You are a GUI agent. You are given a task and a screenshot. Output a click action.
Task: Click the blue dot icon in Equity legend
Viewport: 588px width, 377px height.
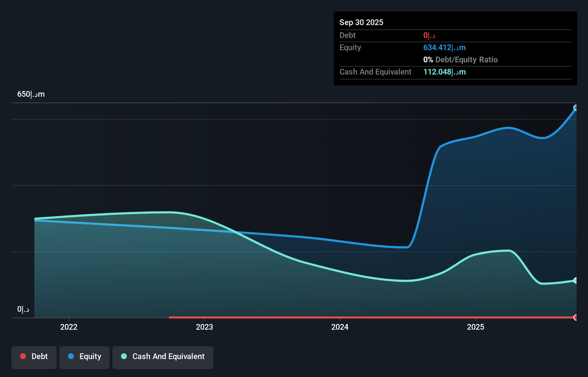coord(71,356)
